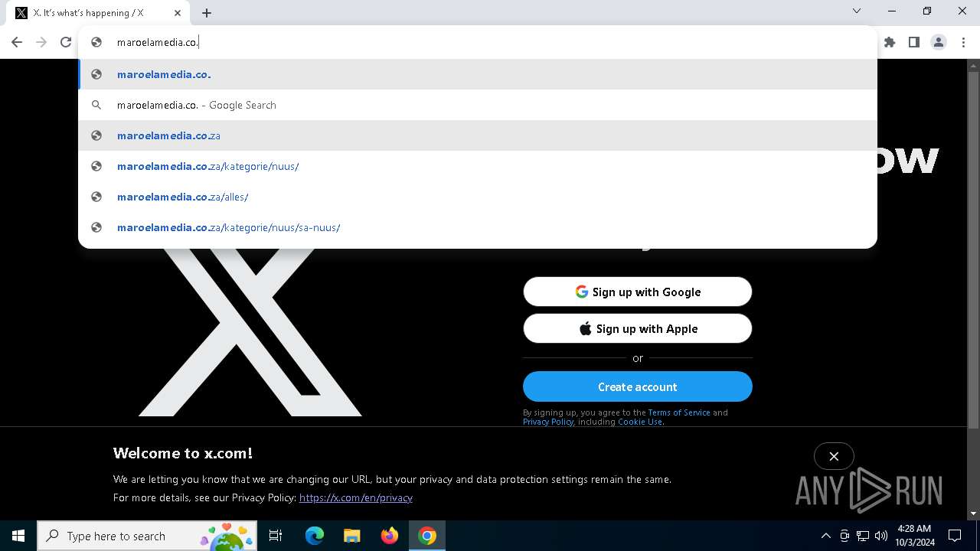Open the x.com/en/privacy link

pyautogui.click(x=356, y=497)
